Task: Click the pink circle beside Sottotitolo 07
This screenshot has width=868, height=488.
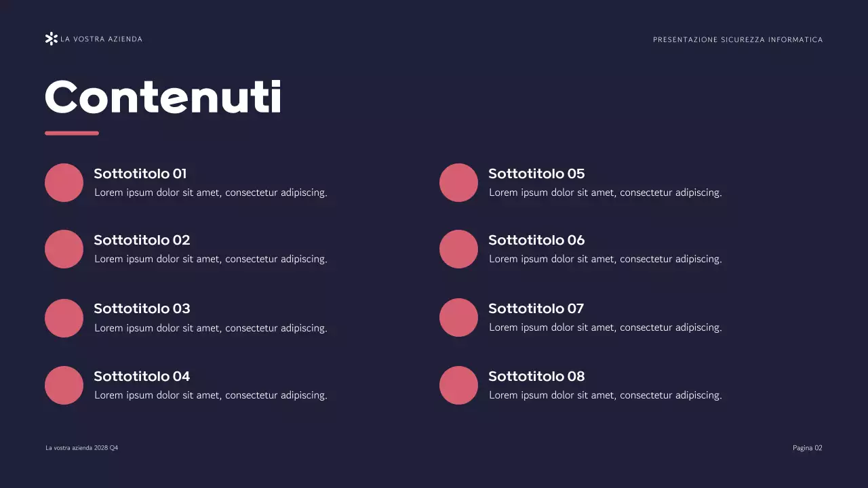Action: point(458,317)
